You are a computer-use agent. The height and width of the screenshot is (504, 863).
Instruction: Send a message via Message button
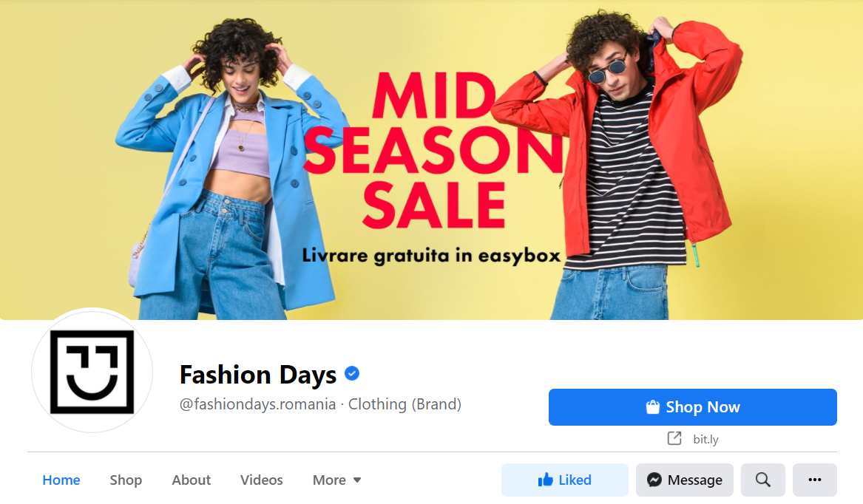[x=685, y=480]
